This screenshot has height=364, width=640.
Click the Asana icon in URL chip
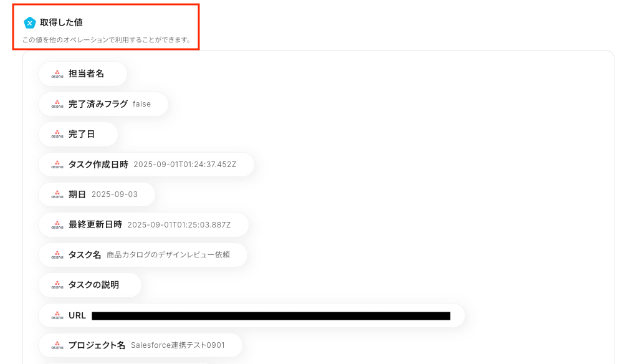[x=57, y=316]
